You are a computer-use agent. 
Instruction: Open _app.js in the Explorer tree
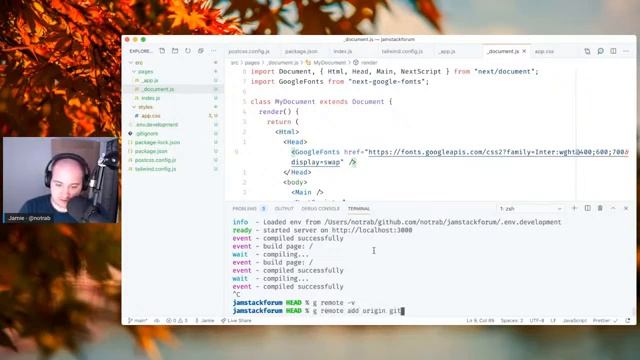coord(150,80)
